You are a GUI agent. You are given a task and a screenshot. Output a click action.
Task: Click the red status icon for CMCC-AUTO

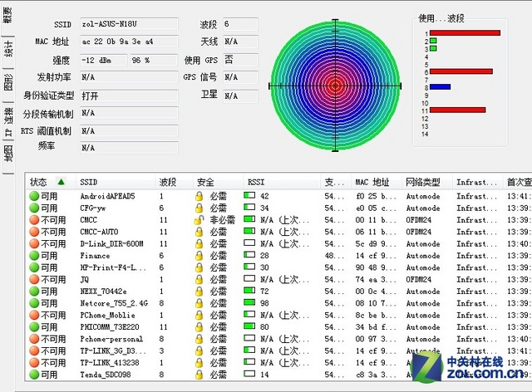tap(34, 232)
